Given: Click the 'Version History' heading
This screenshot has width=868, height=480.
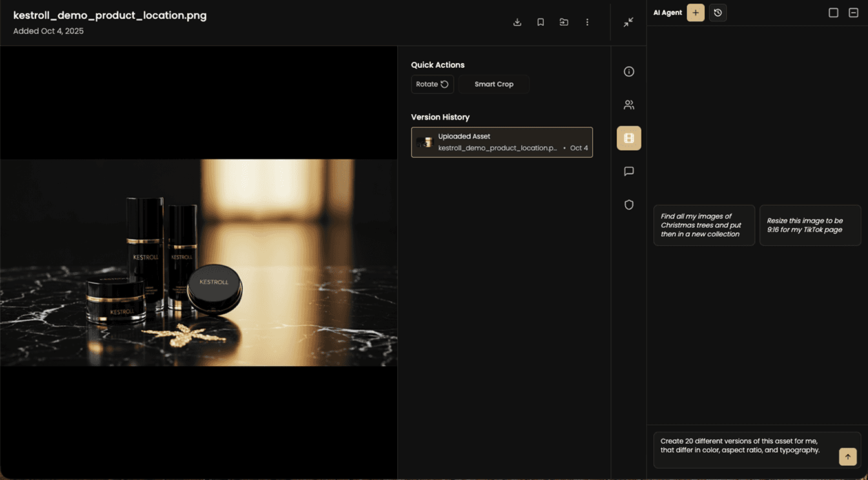Looking at the screenshot, I should pyautogui.click(x=440, y=117).
